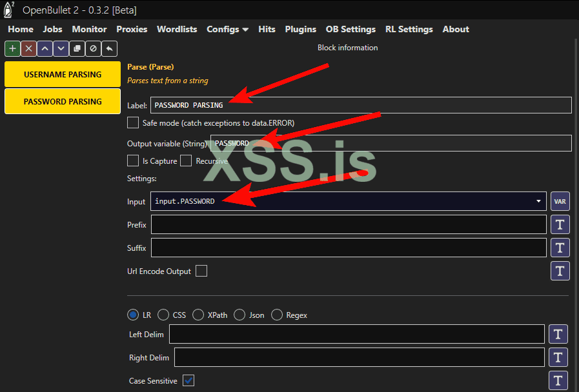Click the Label text field
The width and height of the screenshot is (579, 392).
(361, 105)
